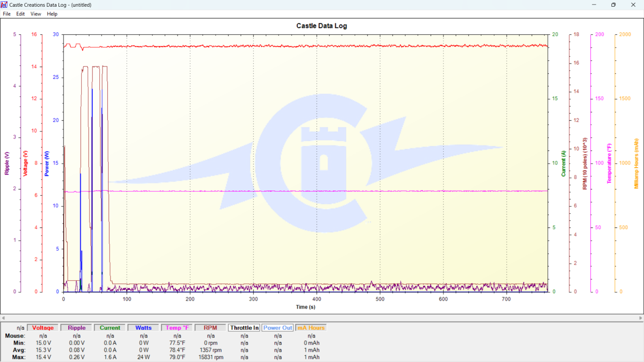Click the 'RPM (10 poles) (10^3)' axis label

[x=585, y=163]
